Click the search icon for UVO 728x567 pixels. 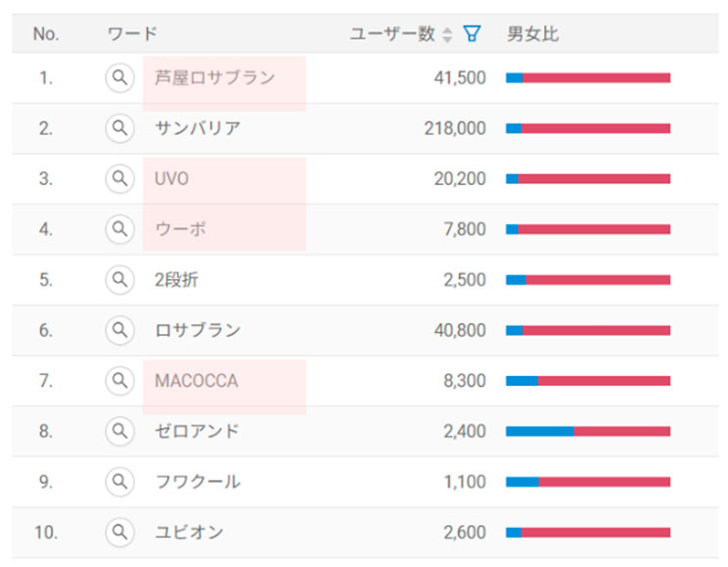119,179
